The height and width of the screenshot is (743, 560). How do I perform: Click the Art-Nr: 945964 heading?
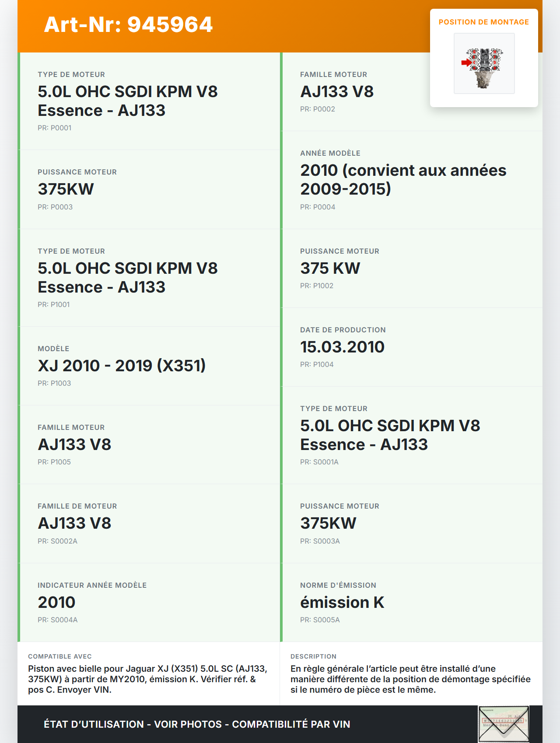pos(128,24)
